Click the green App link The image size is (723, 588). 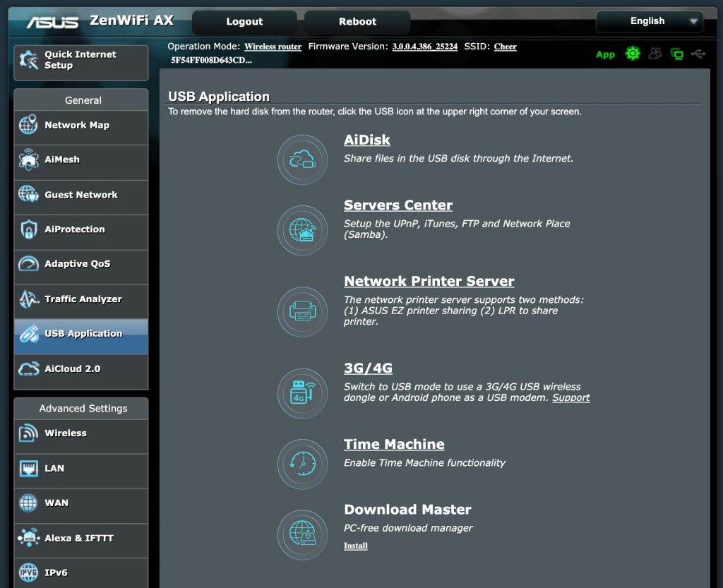coord(605,54)
